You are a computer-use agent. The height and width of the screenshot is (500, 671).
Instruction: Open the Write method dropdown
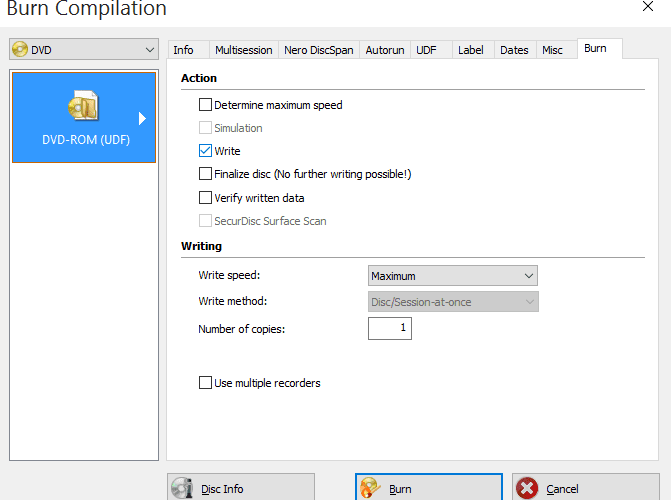[453, 302]
